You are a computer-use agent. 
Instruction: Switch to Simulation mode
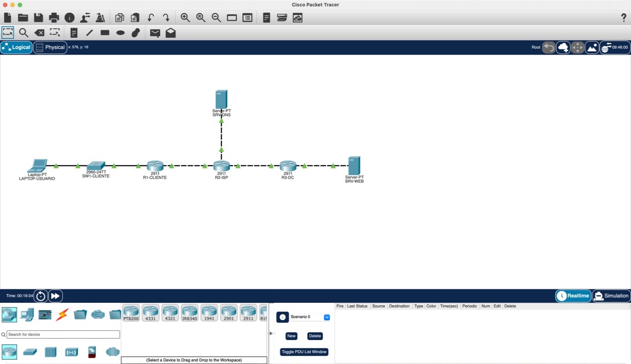click(611, 296)
